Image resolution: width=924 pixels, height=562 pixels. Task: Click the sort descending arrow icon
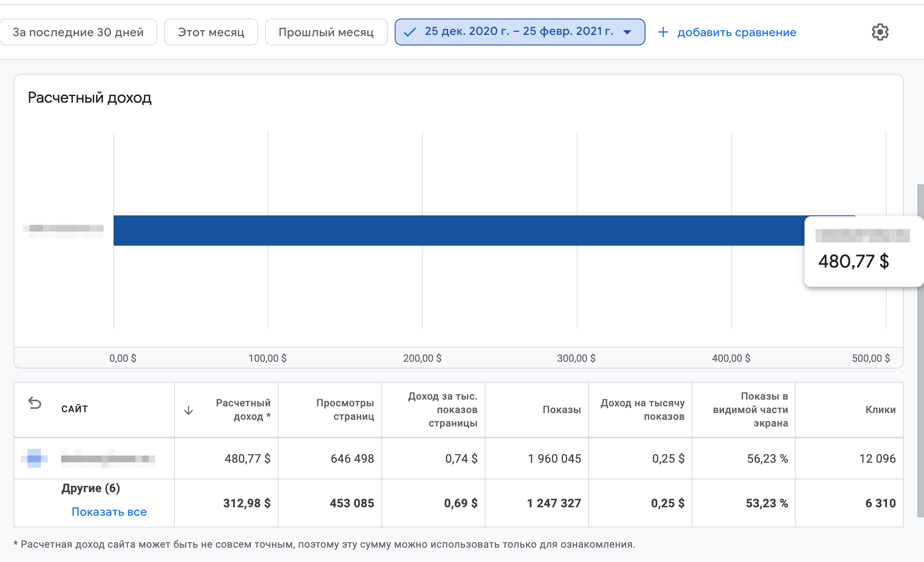tap(189, 410)
